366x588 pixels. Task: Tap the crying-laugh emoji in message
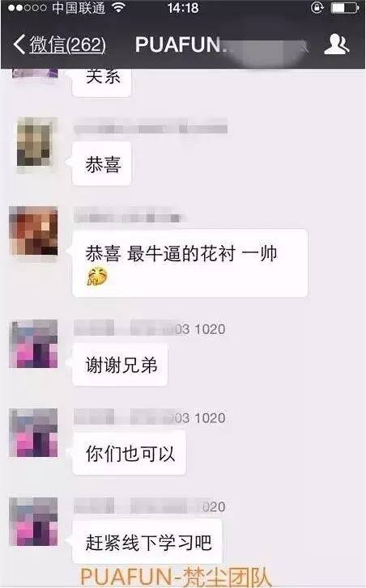pyautogui.click(x=97, y=277)
